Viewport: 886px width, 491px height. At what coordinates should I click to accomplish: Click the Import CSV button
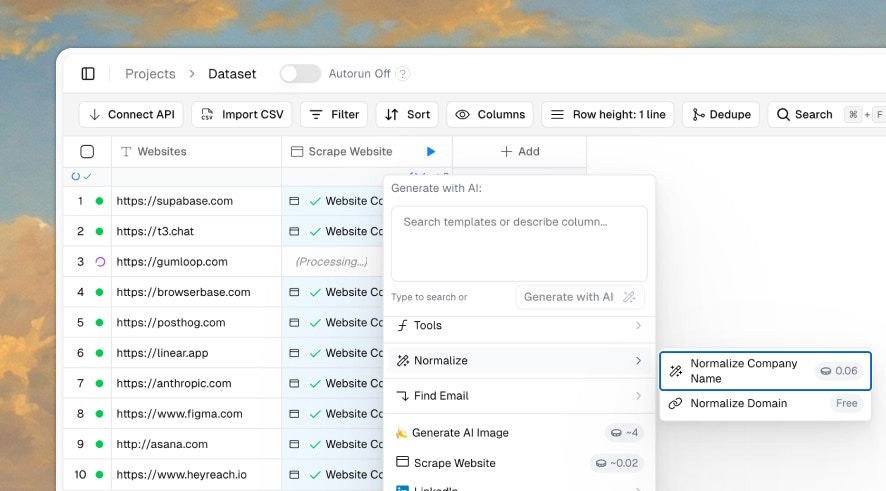pyautogui.click(x=242, y=115)
